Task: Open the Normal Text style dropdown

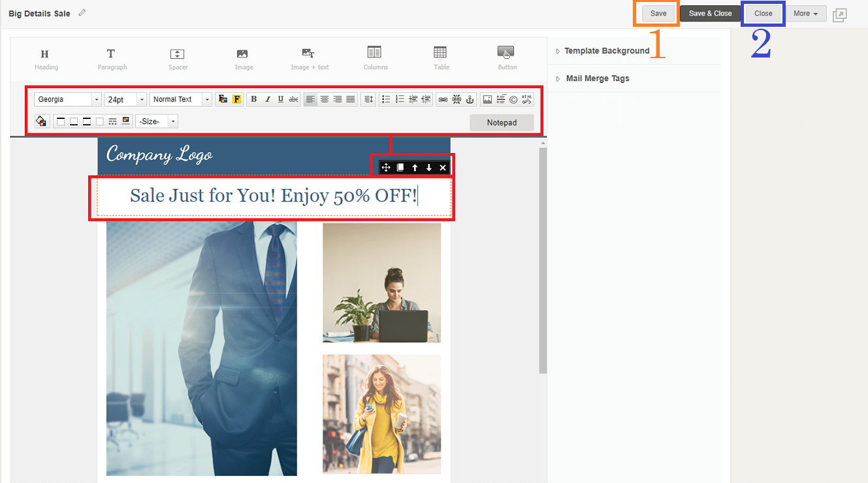Action: [181, 99]
